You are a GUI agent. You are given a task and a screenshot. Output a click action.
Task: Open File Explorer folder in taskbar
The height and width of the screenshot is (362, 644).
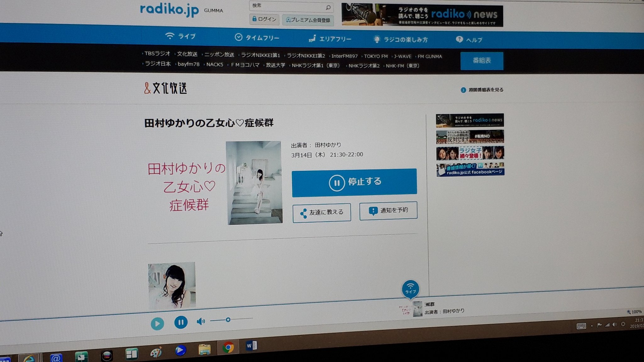204,349
